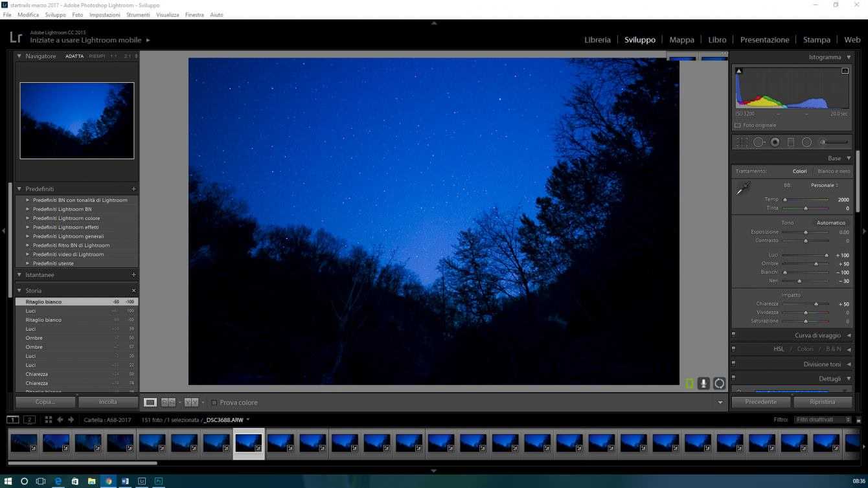Open the BB Personale white balance dropdown
This screenshot has height=488, width=868.
[x=825, y=185]
